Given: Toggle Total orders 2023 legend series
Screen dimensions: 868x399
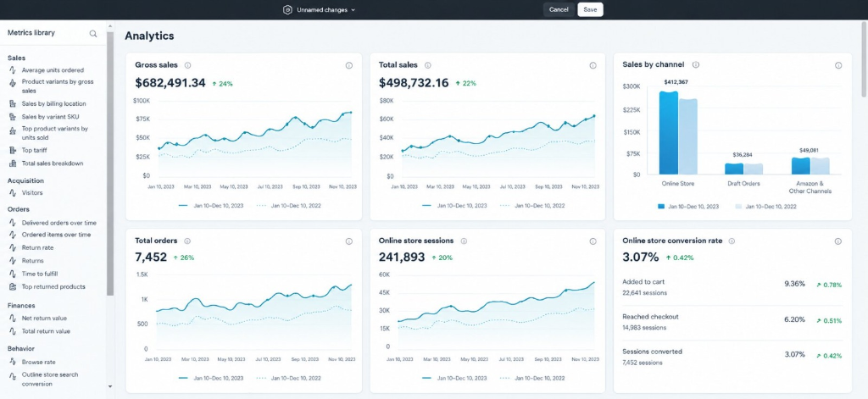Looking at the screenshot, I should tap(211, 378).
